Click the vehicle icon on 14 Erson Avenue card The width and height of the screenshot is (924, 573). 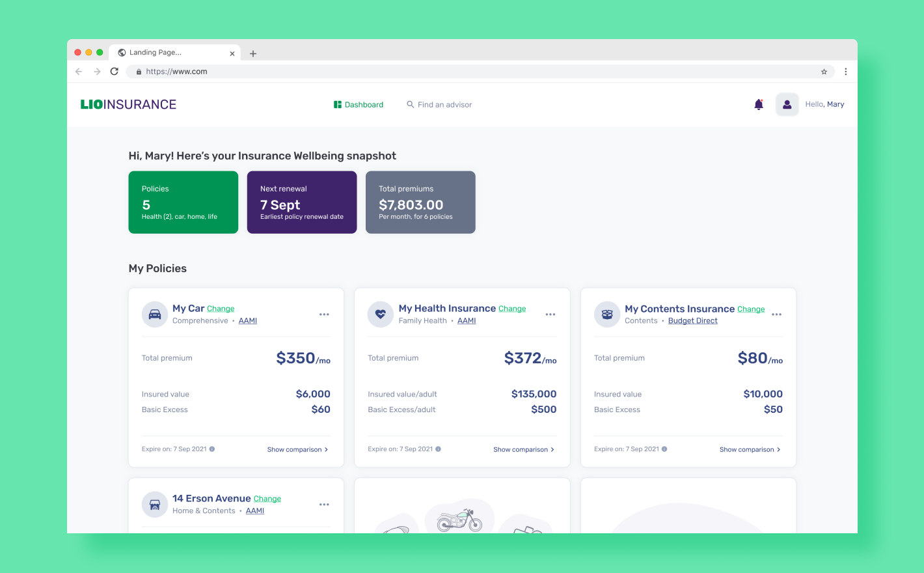pyautogui.click(x=154, y=504)
